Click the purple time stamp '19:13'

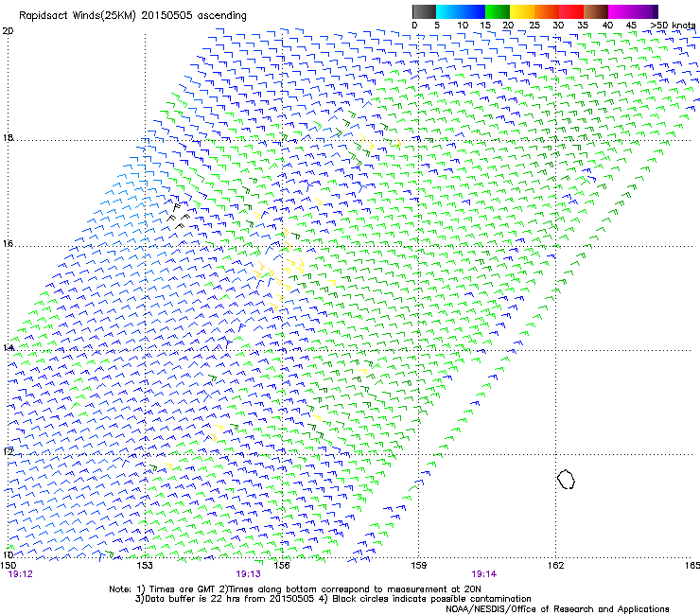[x=248, y=574]
